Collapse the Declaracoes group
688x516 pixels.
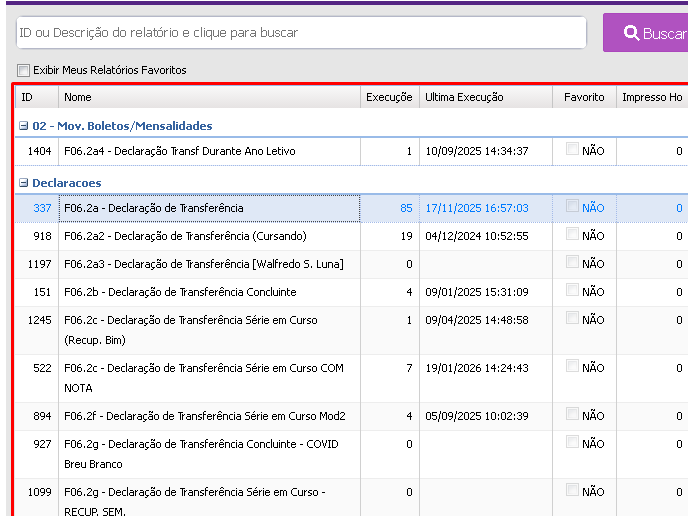(24, 183)
